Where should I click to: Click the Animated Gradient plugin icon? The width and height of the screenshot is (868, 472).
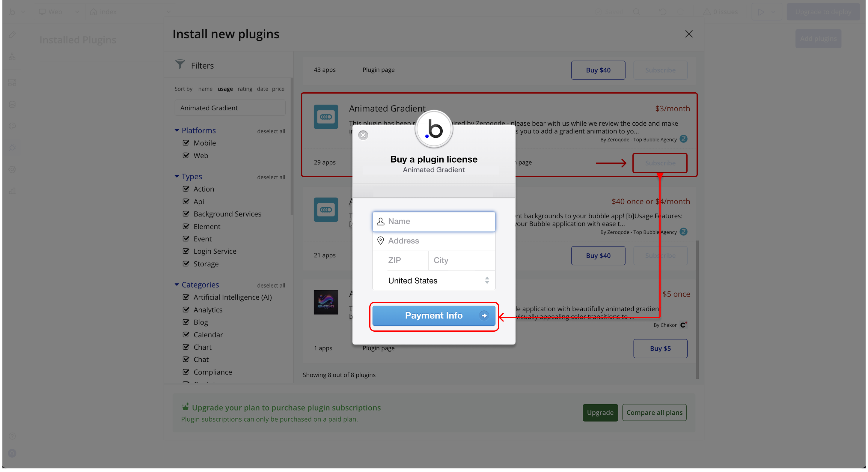pos(325,117)
